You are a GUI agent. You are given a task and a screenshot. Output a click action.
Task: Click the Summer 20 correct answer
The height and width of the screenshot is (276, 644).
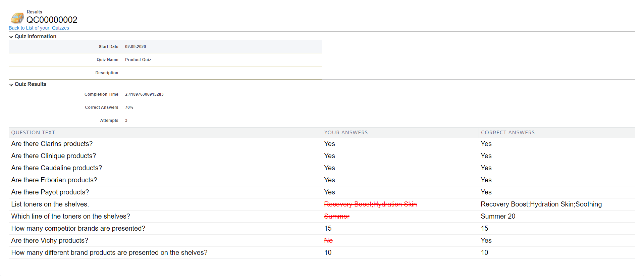pos(498,216)
